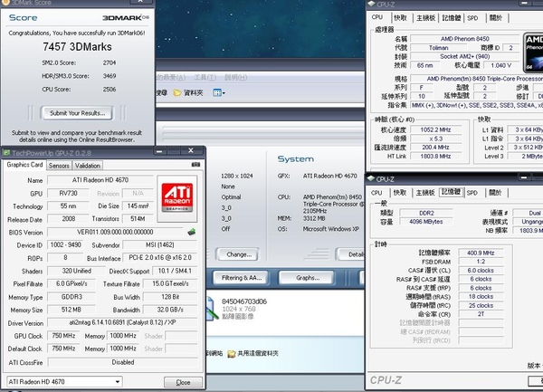Click the Change... button in 3DMark
The width and height of the screenshot is (543, 392).
(x=237, y=254)
